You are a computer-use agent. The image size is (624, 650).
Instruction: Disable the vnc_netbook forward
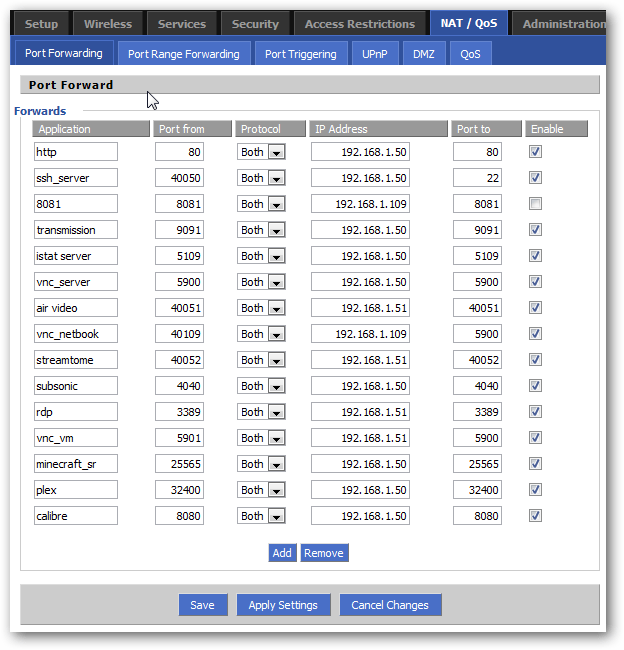point(535,334)
